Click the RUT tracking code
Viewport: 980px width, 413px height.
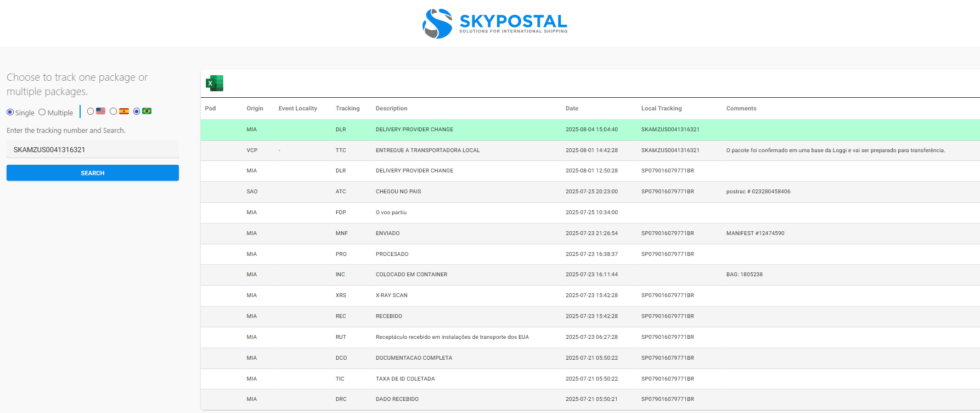coord(341,337)
